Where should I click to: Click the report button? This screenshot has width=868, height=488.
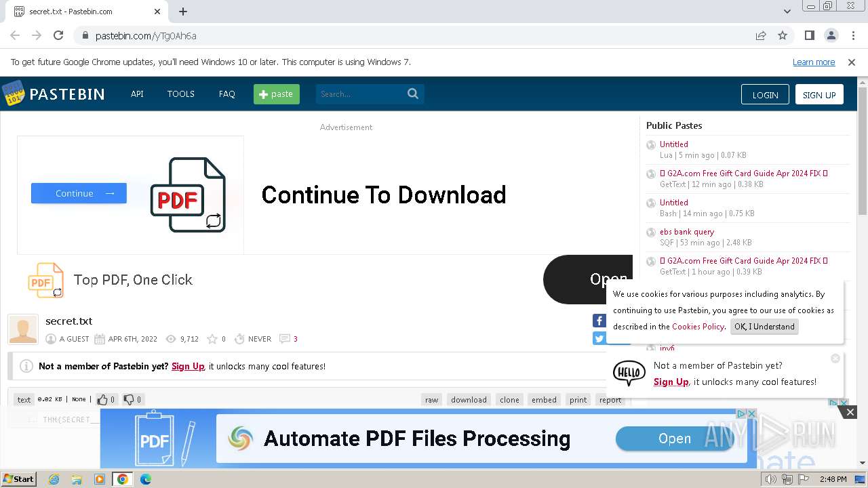610,400
